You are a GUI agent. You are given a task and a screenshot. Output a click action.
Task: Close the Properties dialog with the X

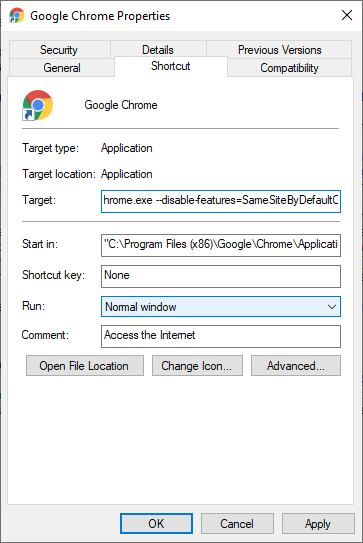[347, 15]
